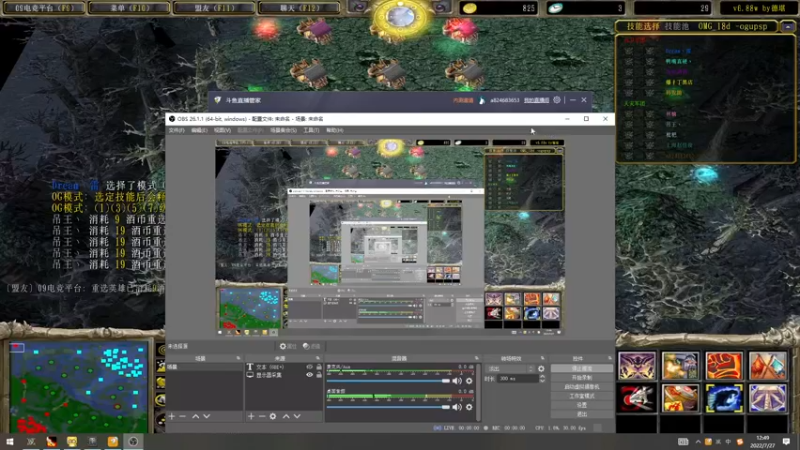Click the source Properties gear button above docks
The image size is (800, 450).
[x=288, y=346]
